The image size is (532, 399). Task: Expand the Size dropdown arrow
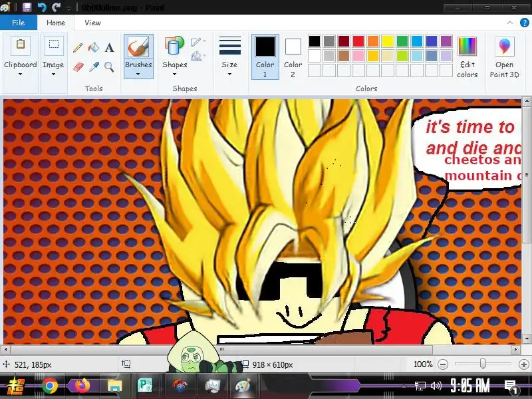coord(229,74)
